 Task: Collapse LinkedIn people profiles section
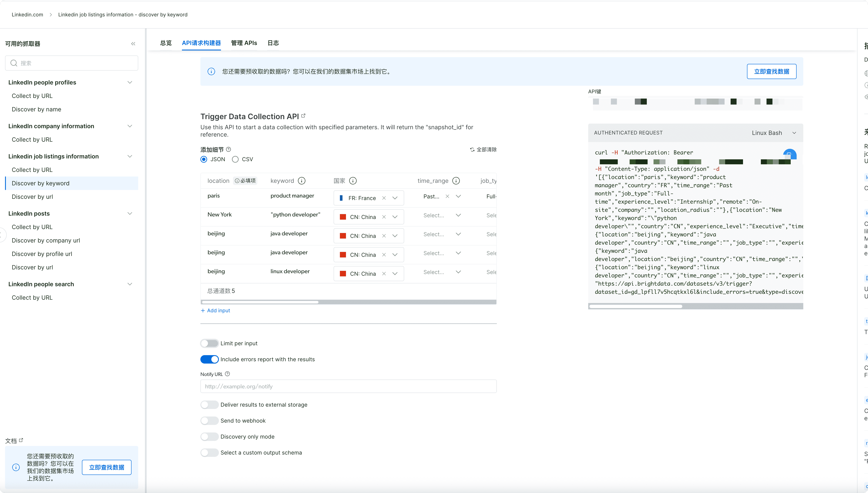[130, 82]
